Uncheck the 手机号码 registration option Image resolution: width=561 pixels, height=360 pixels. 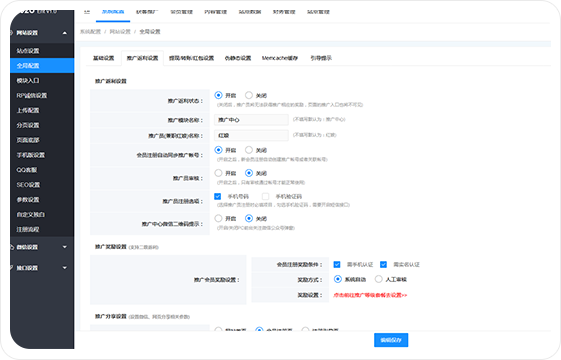(218, 196)
